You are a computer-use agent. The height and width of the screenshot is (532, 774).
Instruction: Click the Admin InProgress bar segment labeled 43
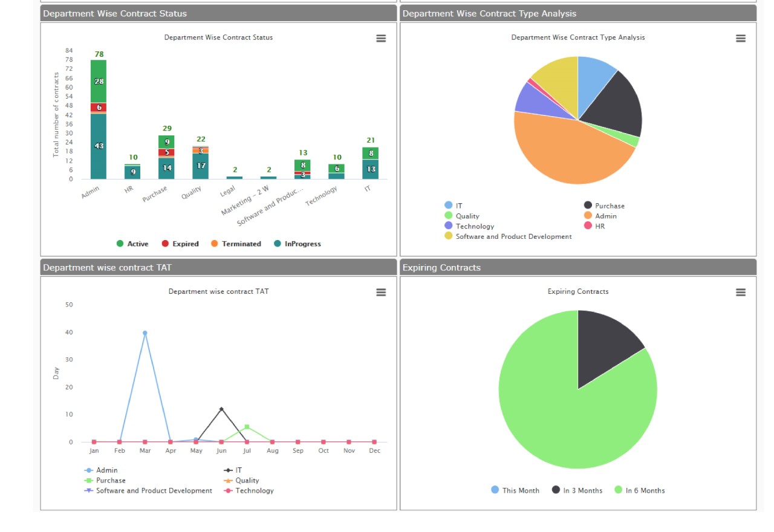point(99,146)
